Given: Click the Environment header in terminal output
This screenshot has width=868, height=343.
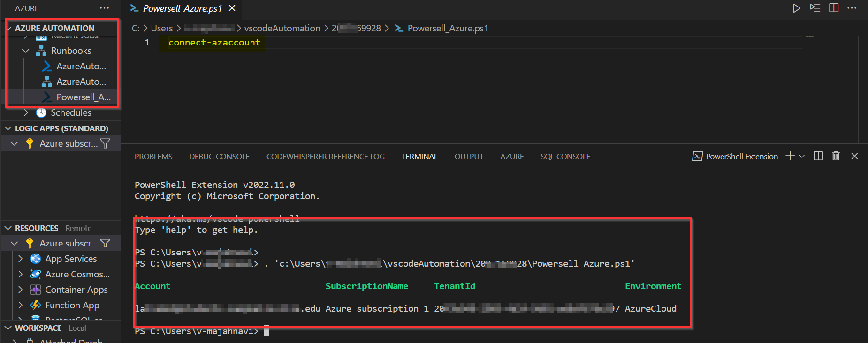Looking at the screenshot, I should coord(653,286).
